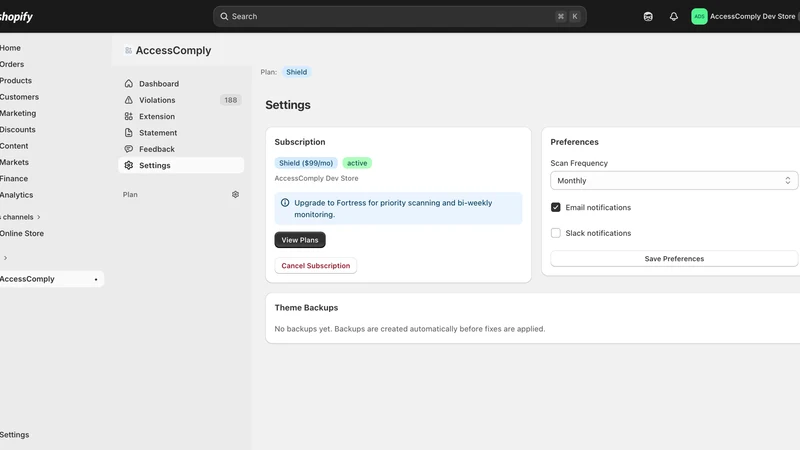Expand the Sales channels chevron
800x450 pixels.
click(39, 217)
